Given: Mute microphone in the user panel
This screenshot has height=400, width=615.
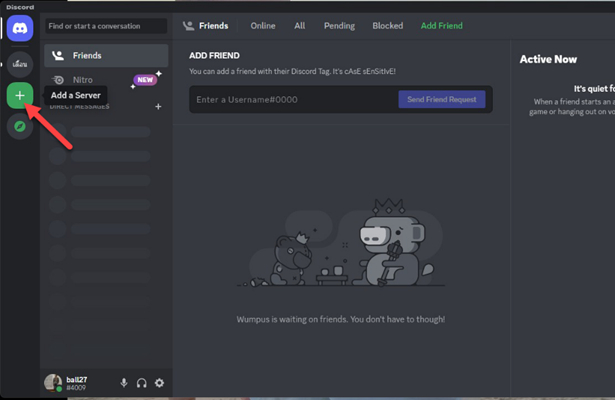Looking at the screenshot, I should 124,383.
